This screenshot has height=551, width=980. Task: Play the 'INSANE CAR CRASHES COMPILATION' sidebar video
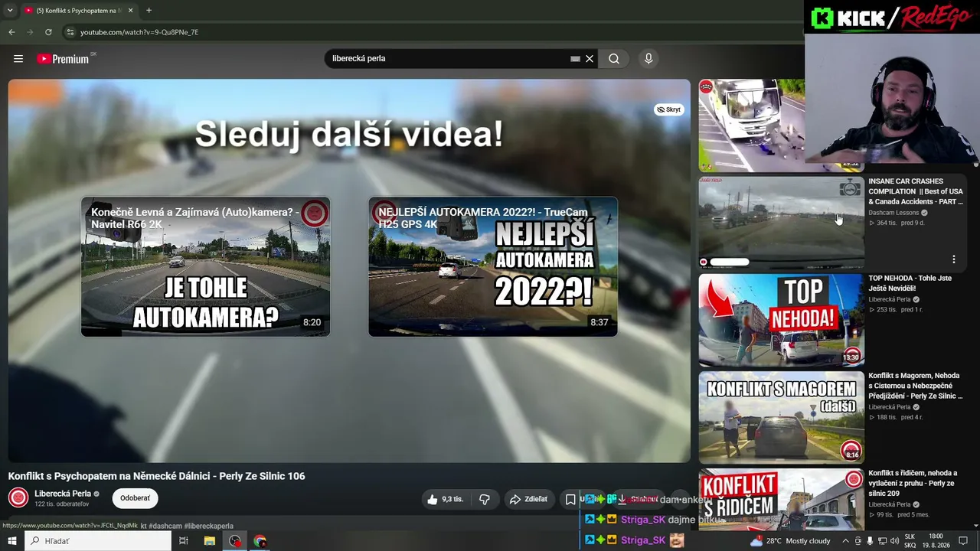point(781,223)
